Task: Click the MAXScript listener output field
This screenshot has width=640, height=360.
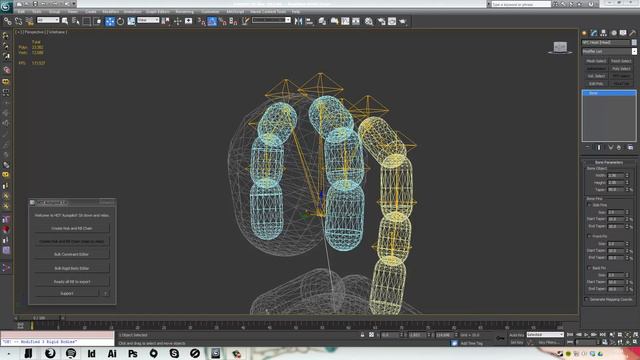Action: tap(57, 342)
